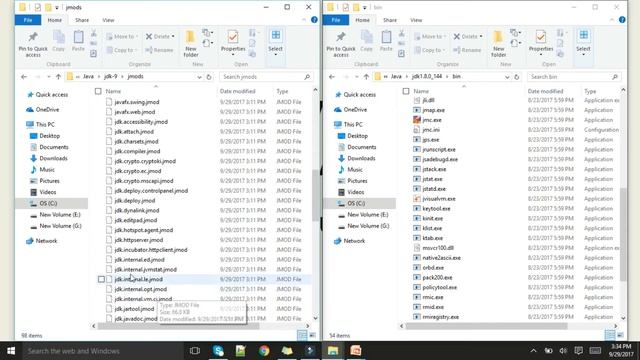Click the Search the web and Windows box

(x=102, y=351)
